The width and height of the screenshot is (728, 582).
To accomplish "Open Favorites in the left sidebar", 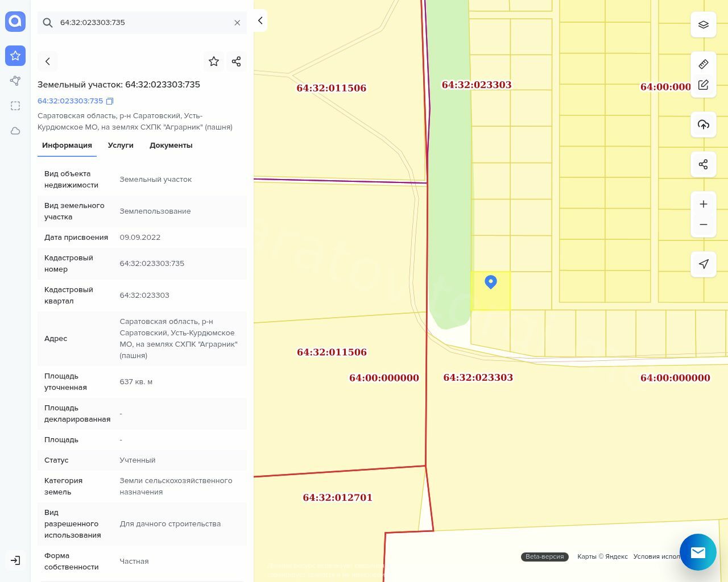I will coord(15,56).
